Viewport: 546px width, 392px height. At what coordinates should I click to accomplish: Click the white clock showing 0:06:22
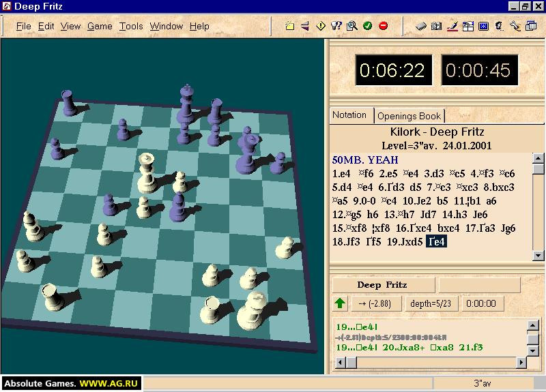pos(393,70)
